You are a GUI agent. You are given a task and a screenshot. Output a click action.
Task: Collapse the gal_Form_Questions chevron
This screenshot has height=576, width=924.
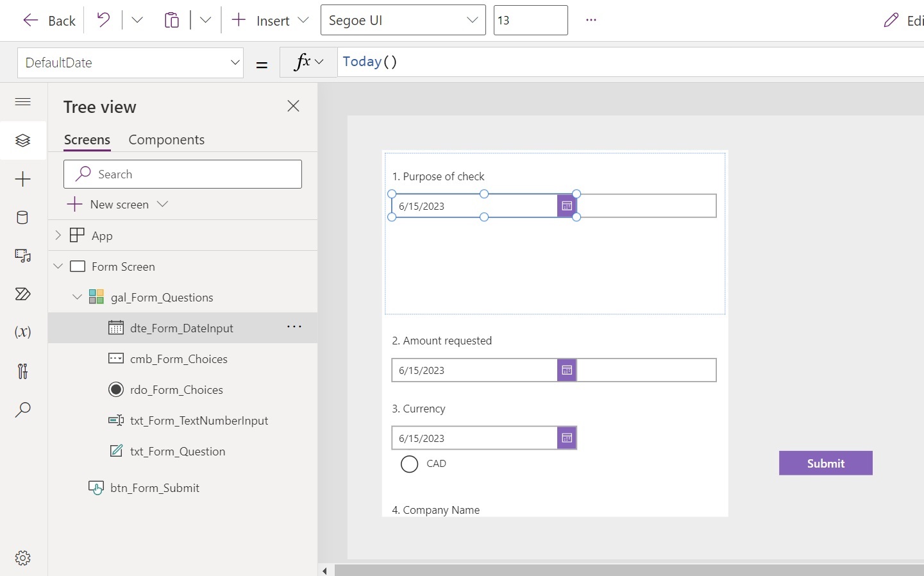(x=77, y=297)
